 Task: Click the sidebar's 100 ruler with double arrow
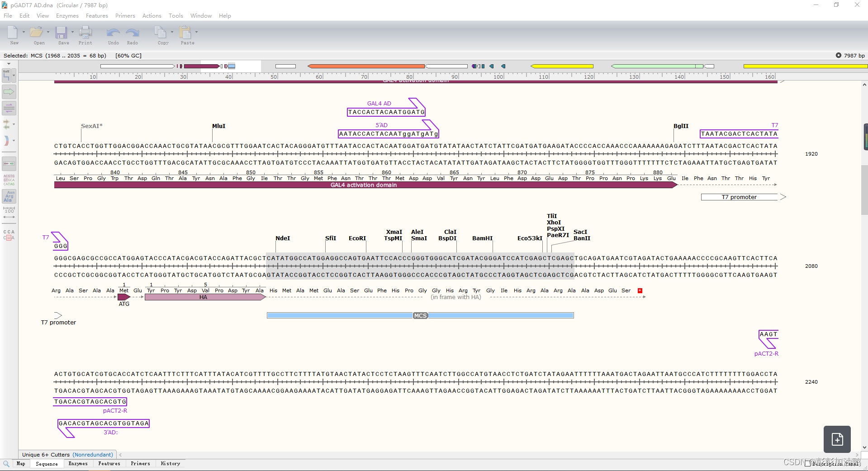click(x=9, y=214)
